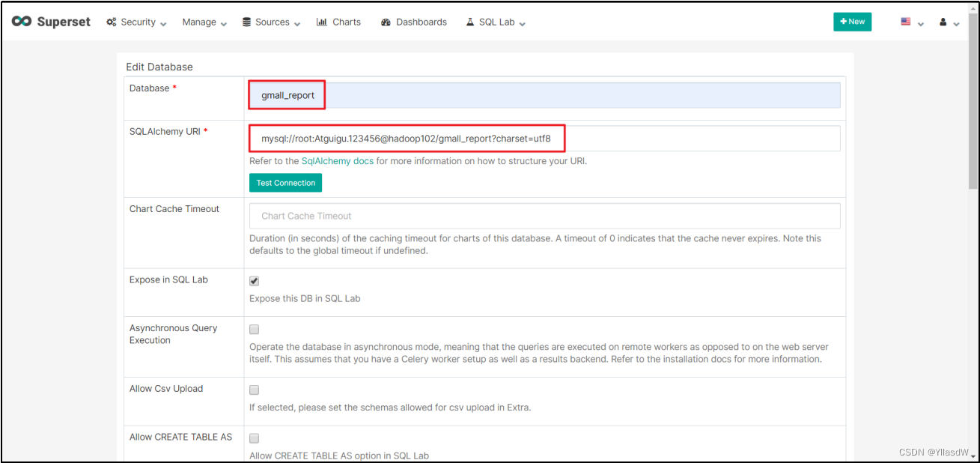The width and height of the screenshot is (980, 463).
Task: Click the green New button
Action: 853,22
